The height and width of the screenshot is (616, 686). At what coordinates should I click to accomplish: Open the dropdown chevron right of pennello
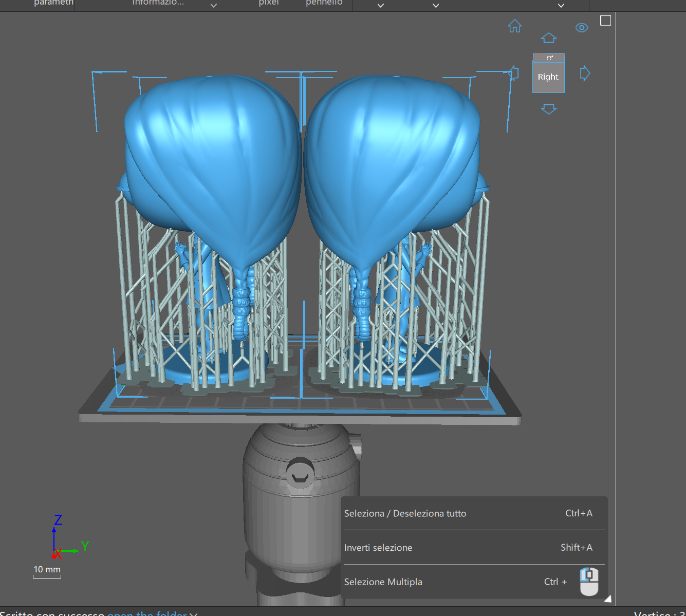pyautogui.click(x=381, y=5)
